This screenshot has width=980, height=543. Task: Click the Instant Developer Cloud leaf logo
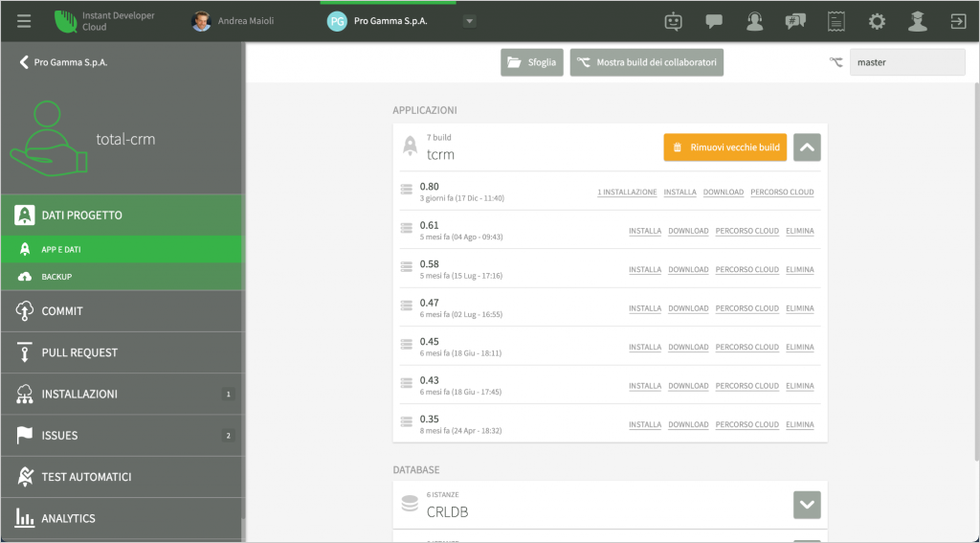(x=65, y=21)
